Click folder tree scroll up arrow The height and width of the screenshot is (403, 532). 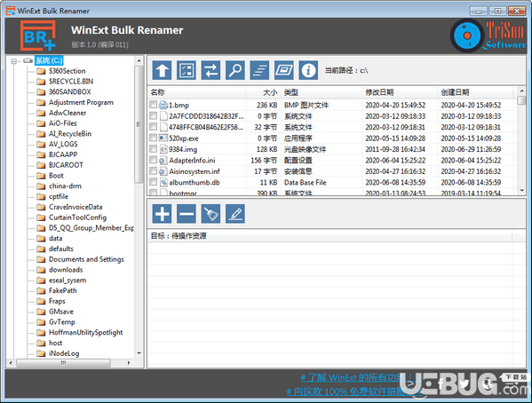(x=139, y=60)
